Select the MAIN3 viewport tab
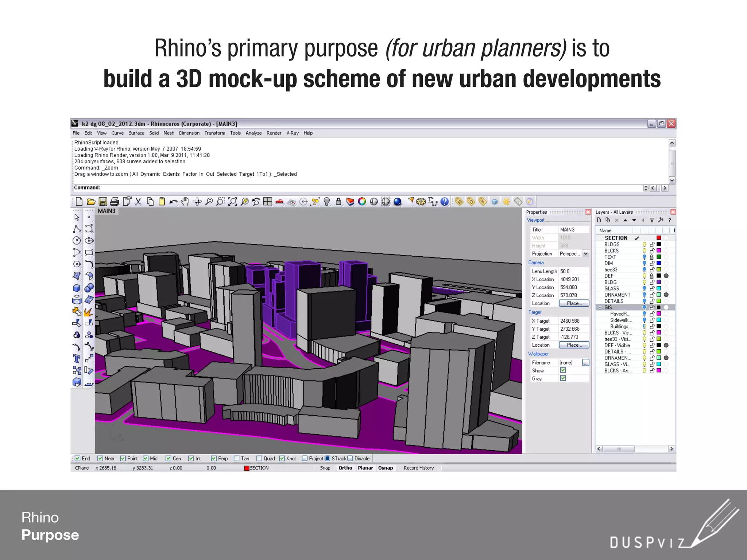747x560 pixels. click(107, 211)
